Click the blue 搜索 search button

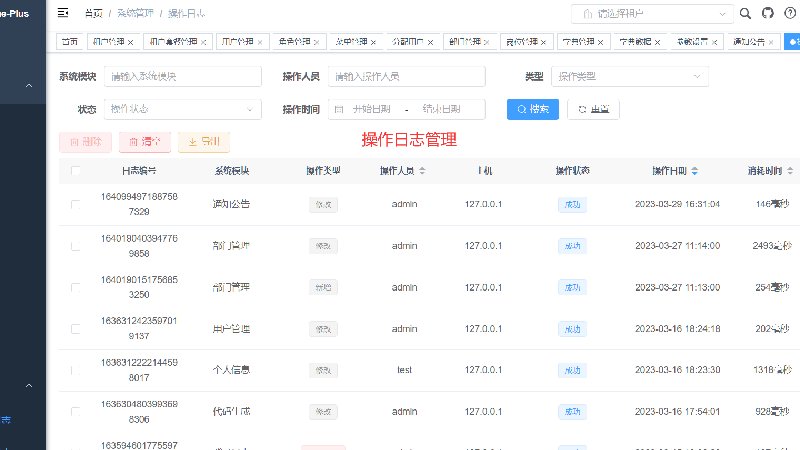[x=533, y=109]
